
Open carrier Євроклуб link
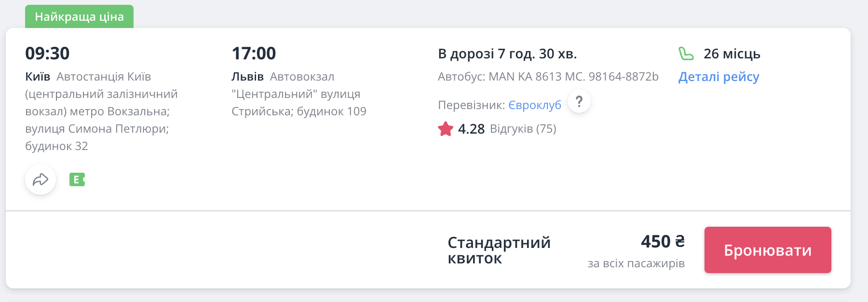coord(535,105)
